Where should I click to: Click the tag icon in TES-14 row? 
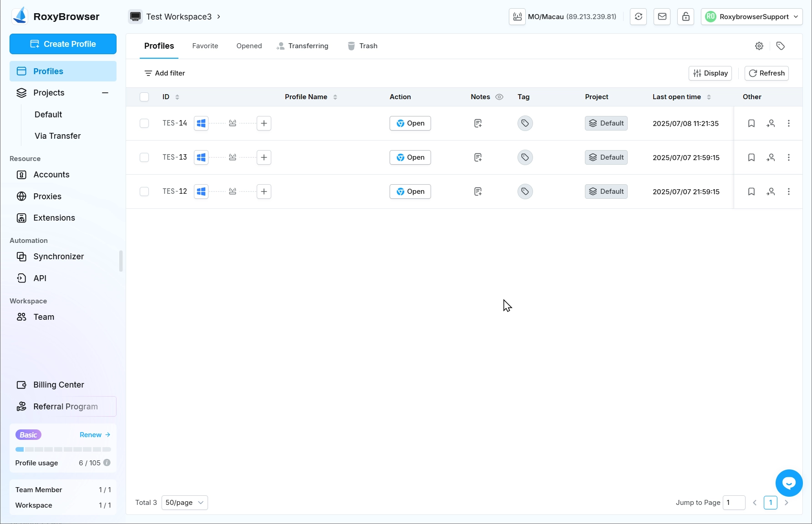525,123
